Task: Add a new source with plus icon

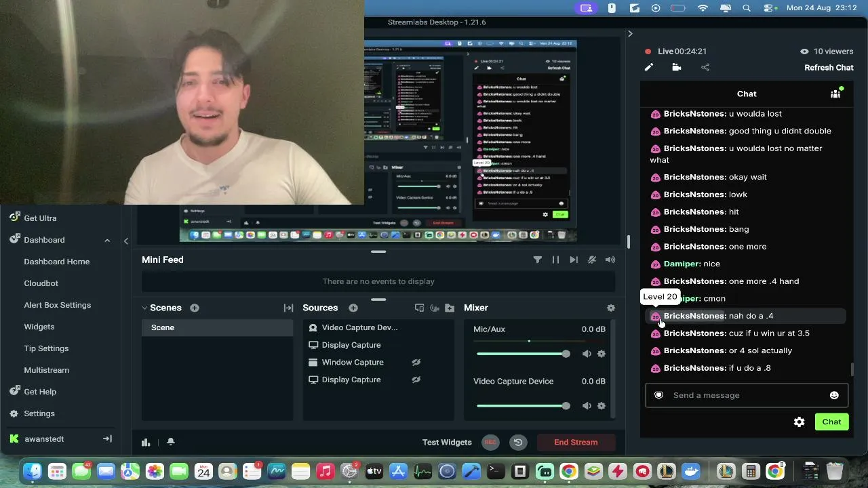Action: click(x=353, y=308)
